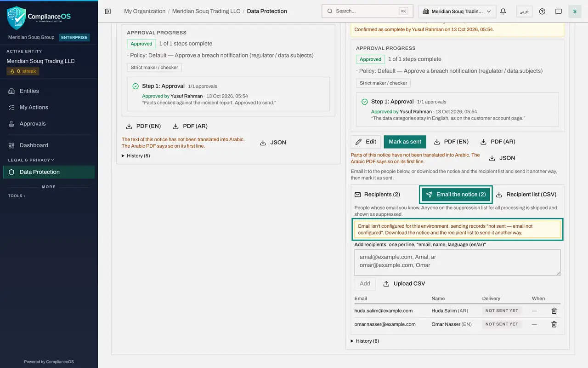Expand the More section in sidebar

(x=49, y=187)
